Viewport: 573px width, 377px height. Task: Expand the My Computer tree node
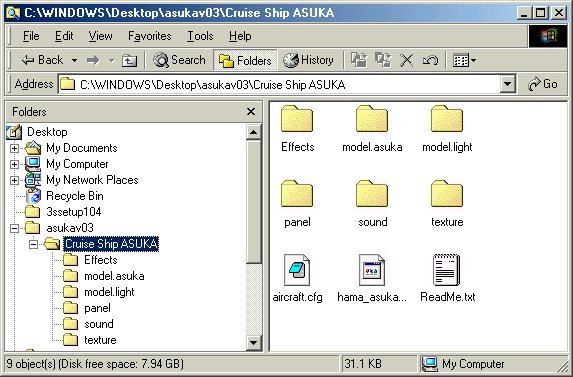[14, 164]
